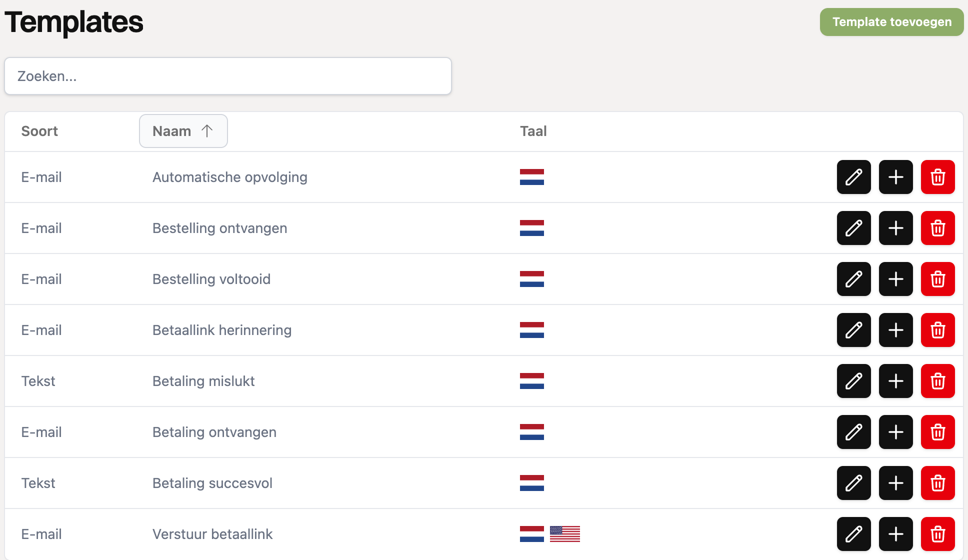
Task: Click the Dutch flag for Betaling ontvangen
Action: pos(532,432)
